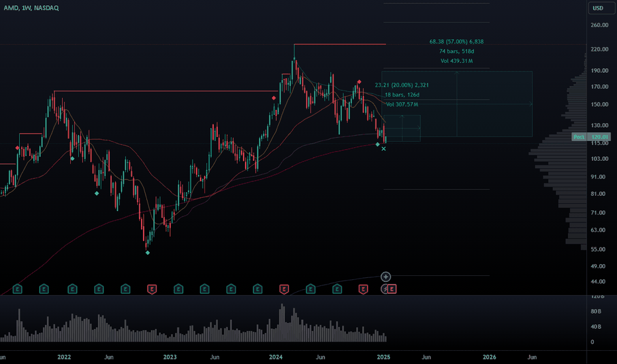Image resolution: width=617 pixels, height=364 pixels.
Task: Select long red horizontal line from 2022 to 2024
Action: coord(167,91)
